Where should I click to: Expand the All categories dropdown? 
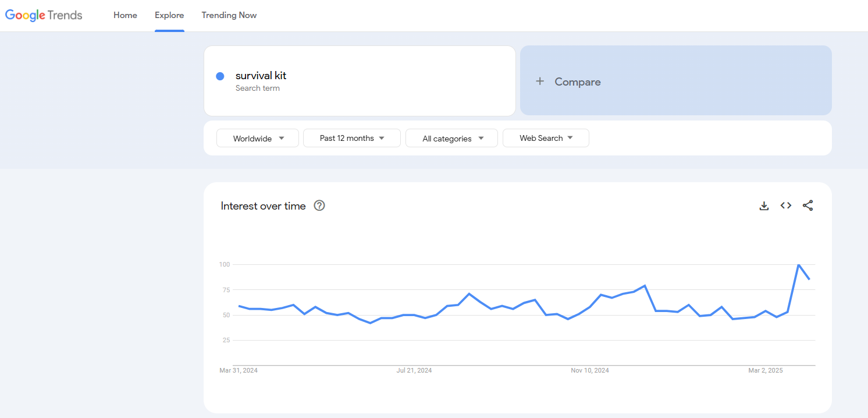451,139
